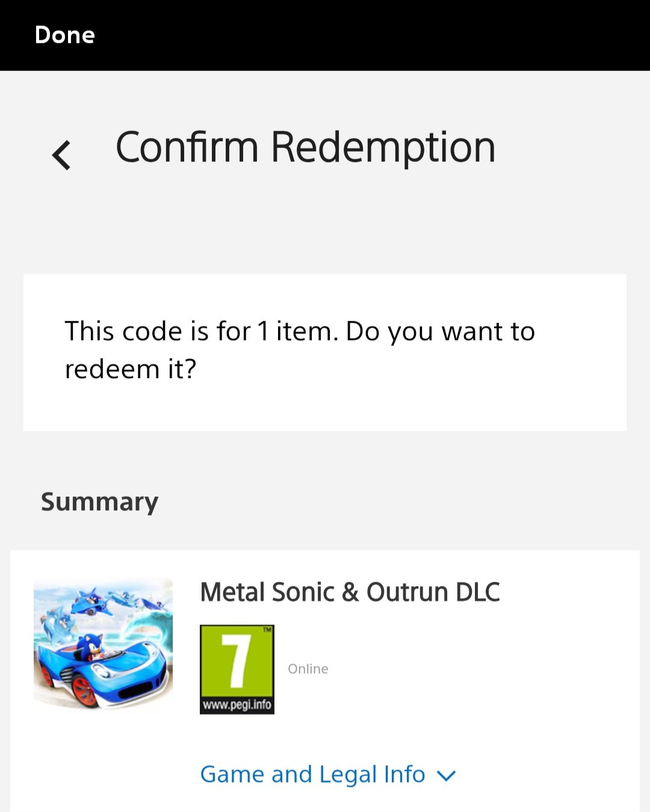650x812 pixels.
Task: Click the red wheel of Sonic's car
Action: tap(84, 689)
